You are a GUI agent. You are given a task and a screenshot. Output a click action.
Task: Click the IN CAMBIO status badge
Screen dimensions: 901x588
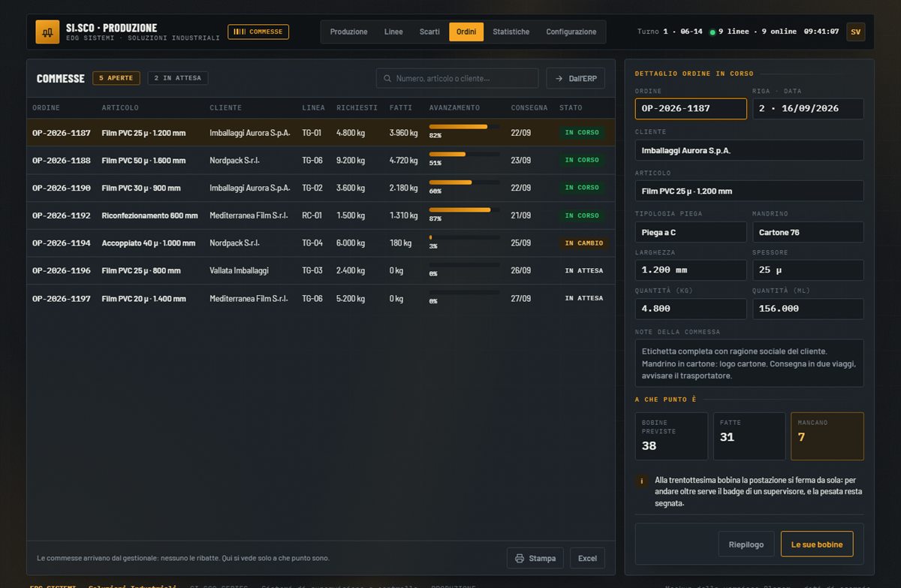click(x=584, y=243)
